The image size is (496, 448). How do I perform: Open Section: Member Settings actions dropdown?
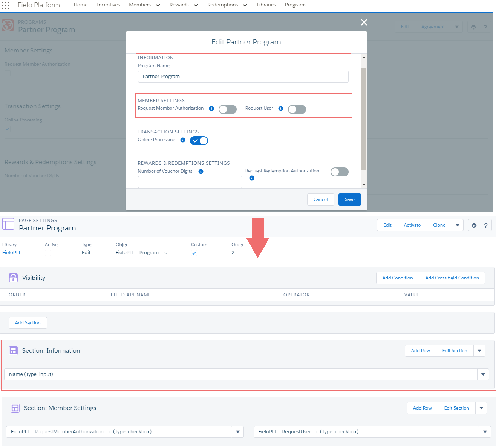click(x=481, y=408)
